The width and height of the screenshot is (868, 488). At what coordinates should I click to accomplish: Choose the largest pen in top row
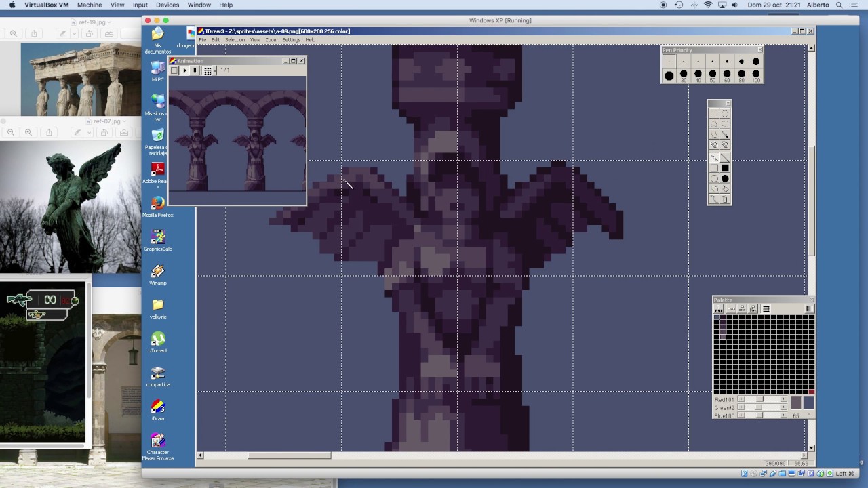point(756,62)
